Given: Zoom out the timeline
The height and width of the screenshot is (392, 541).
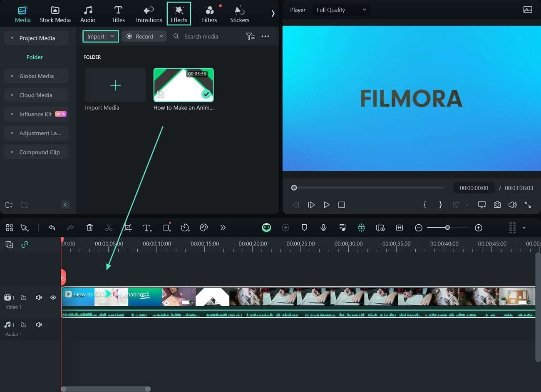Looking at the screenshot, I should (x=419, y=228).
